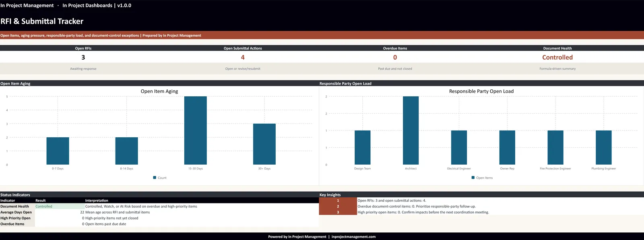Click the 'Awaiting response' caption
Viewport: 644px width, 240px height.
[83, 69]
